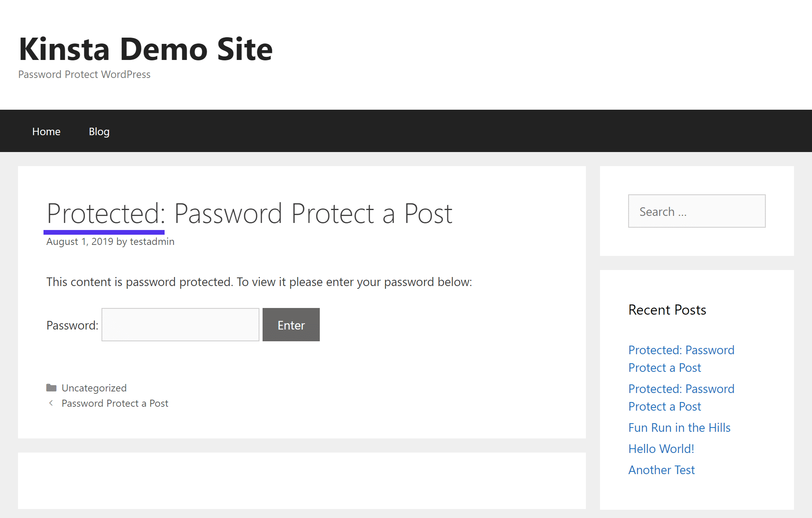Screen dimensions: 812x518
Task: Click the Blog navigation menu item
Action: point(99,131)
